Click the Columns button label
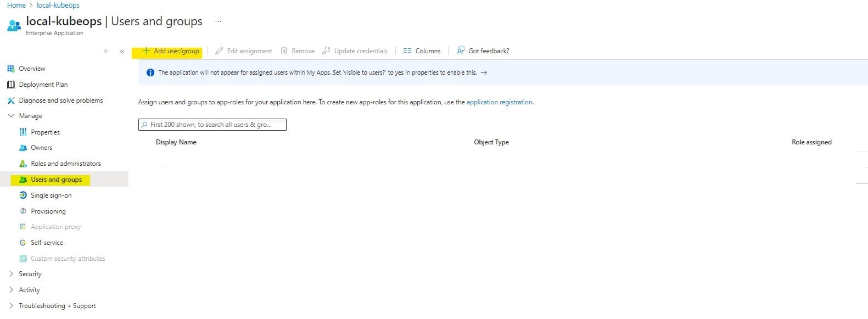This screenshot has width=868, height=319. [428, 51]
